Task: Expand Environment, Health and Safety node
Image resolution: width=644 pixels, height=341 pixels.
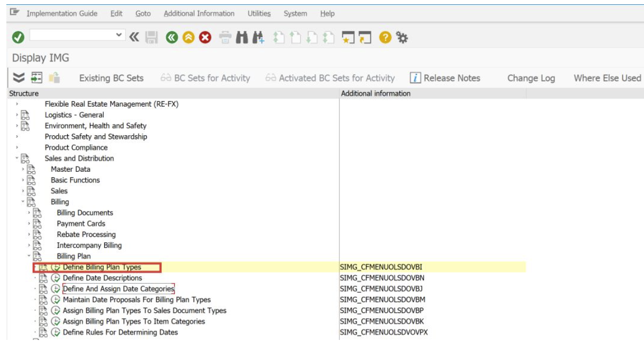Action: tap(17, 126)
